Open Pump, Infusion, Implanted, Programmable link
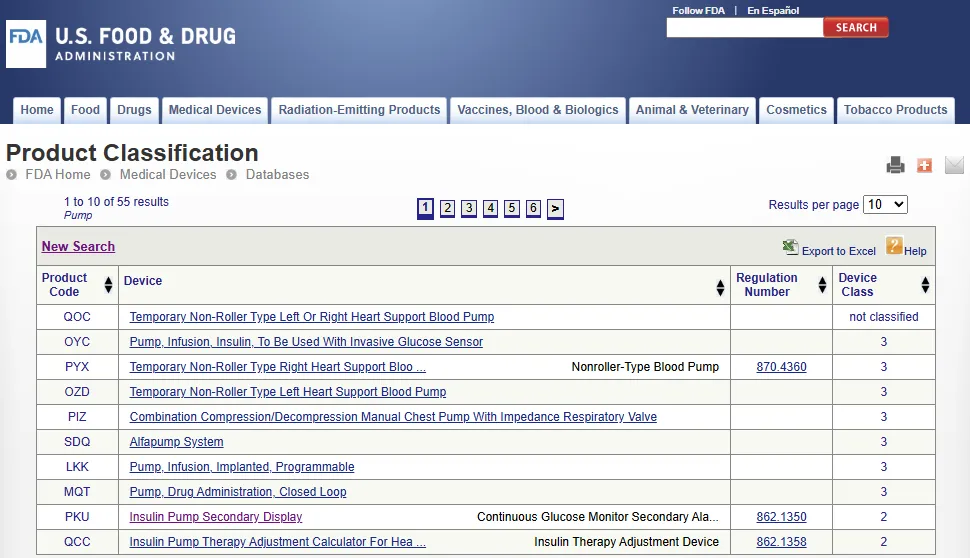The height and width of the screenshot is (558, 970). pyautogui.click(x=242, y=467)
